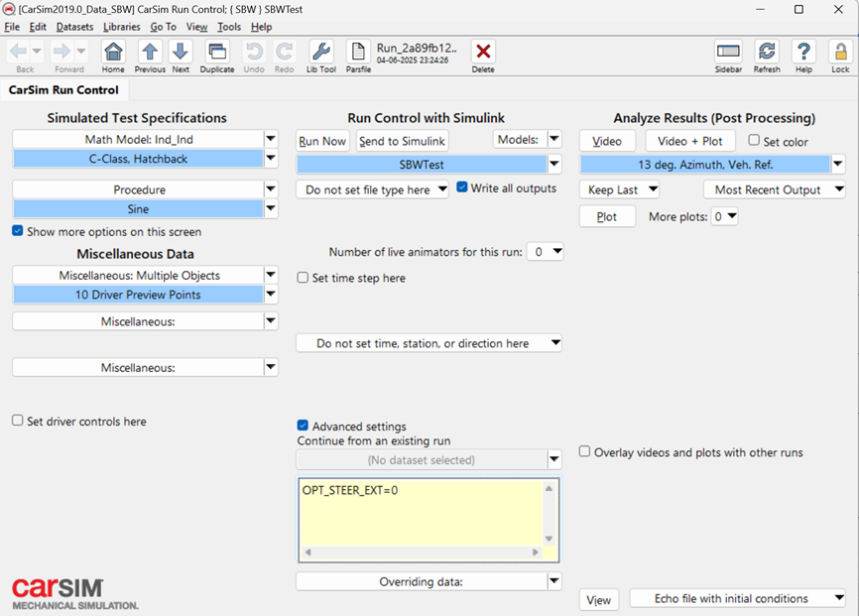Click the Plot button
Viewport: 859px width, 616px height.
[607, 216]
